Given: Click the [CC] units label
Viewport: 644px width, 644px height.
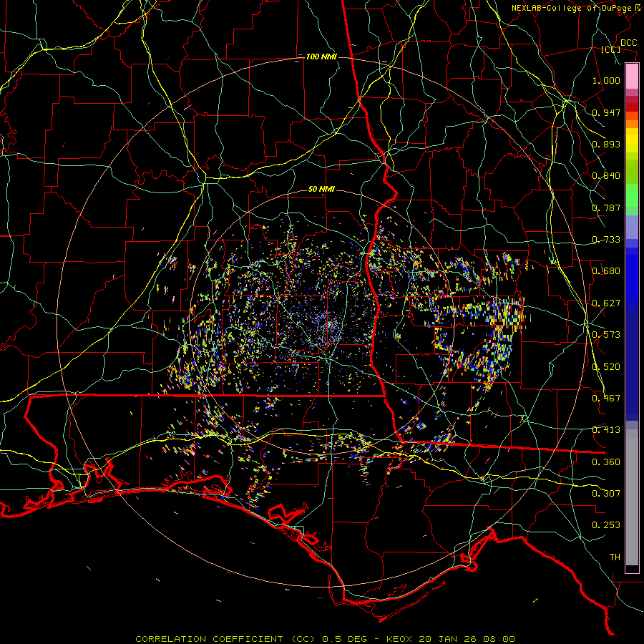Looking at the screenshot, I should point(610,50).
